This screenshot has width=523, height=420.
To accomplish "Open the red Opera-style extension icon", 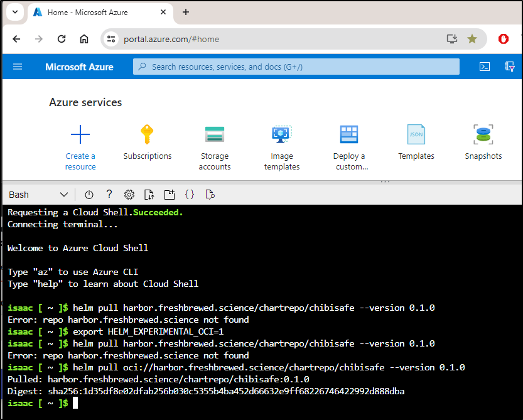I will coord(504,39).
